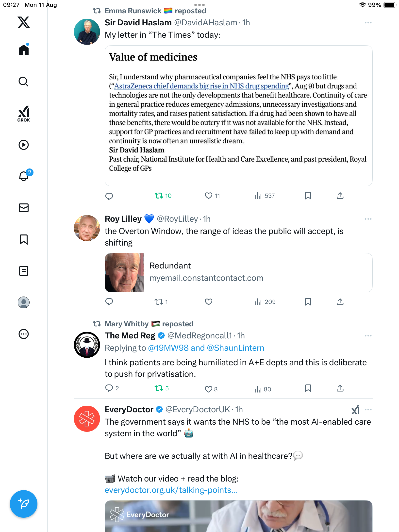This screenshot has width=399, height=532.
Task: Expand the sidebar More circle menu
Action: point(24,334)
